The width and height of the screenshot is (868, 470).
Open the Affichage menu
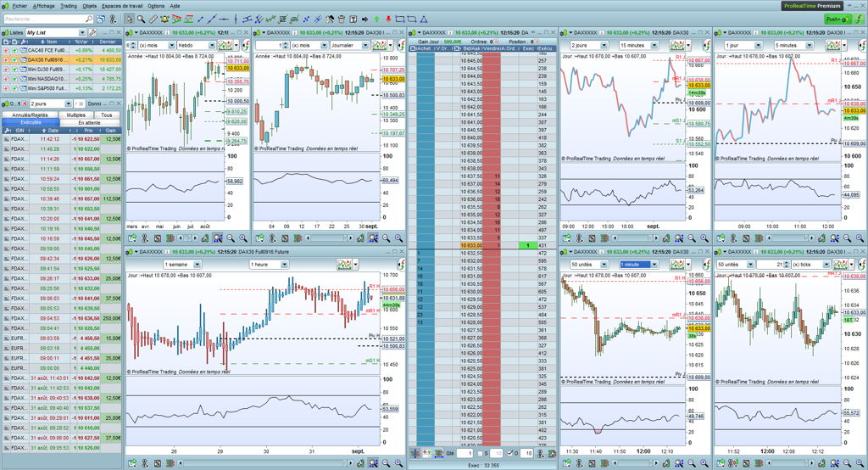pyautogui.click(x=44, y=6)
